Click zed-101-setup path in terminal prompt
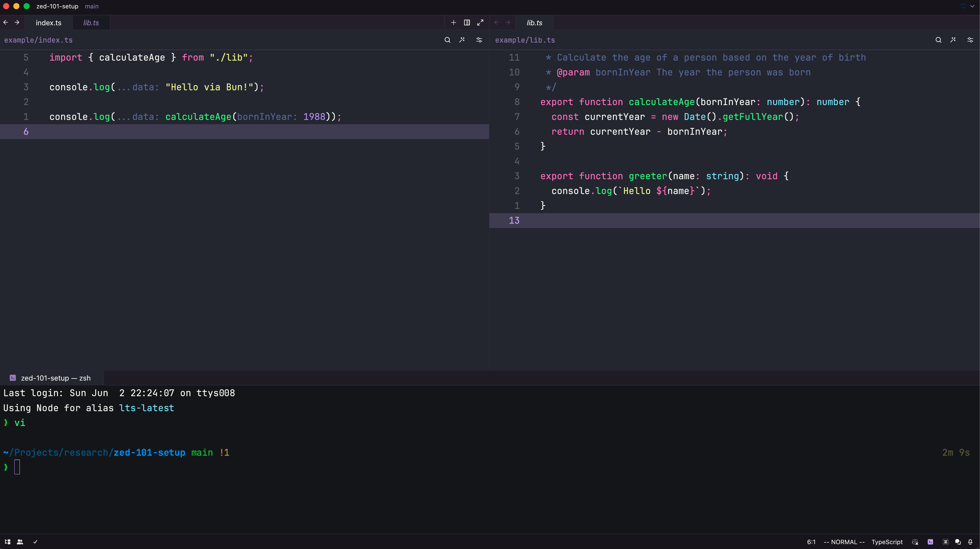This screenshot has width=980, height=549. (x=149, y=452)
